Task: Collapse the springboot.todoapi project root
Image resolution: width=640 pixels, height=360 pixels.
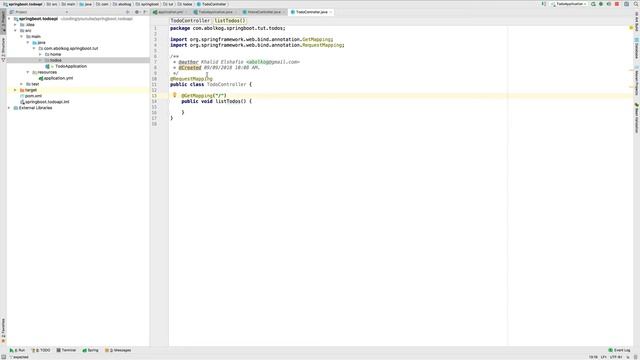Action: pyautogui.click(x=9, y=19)
